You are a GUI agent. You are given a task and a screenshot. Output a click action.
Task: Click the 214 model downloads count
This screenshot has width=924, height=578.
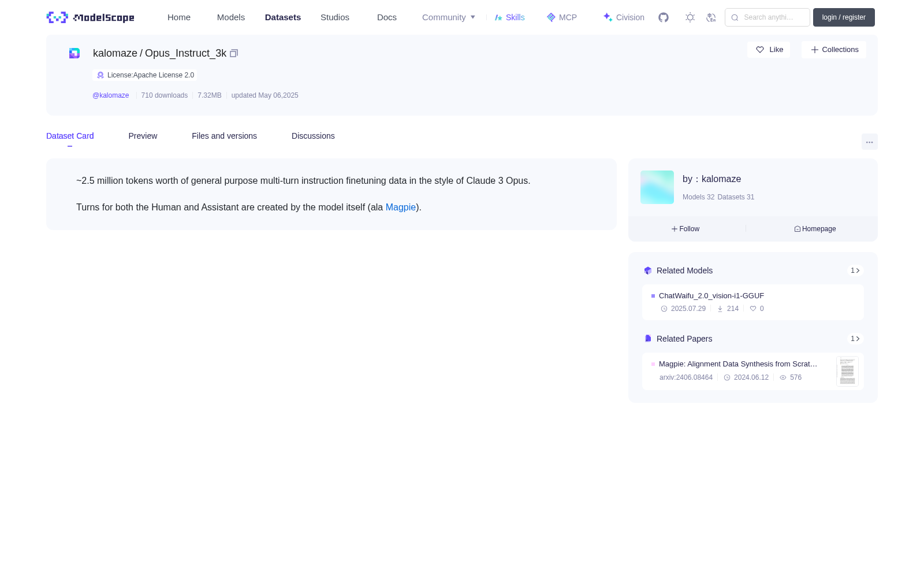tap(733, 309)
